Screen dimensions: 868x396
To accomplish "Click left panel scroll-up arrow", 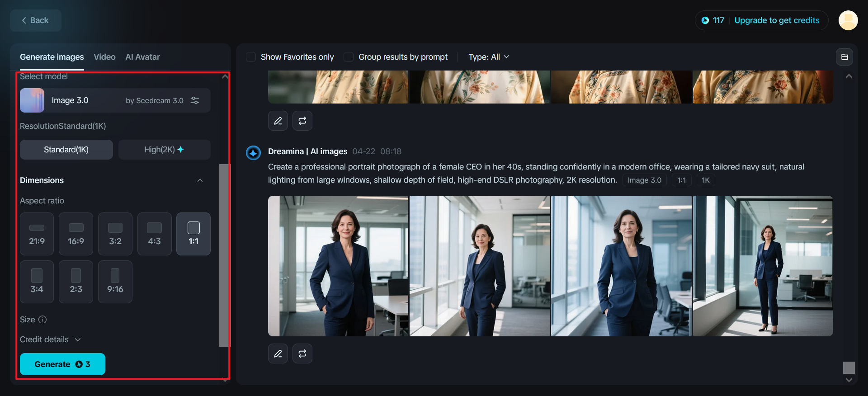I will 225,76.
